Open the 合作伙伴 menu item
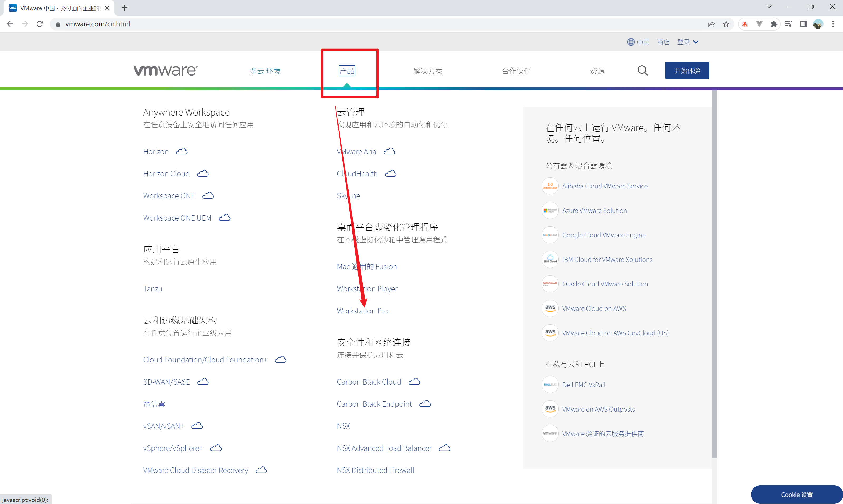Viewport: 843px width, 504px height. [516, 71]
